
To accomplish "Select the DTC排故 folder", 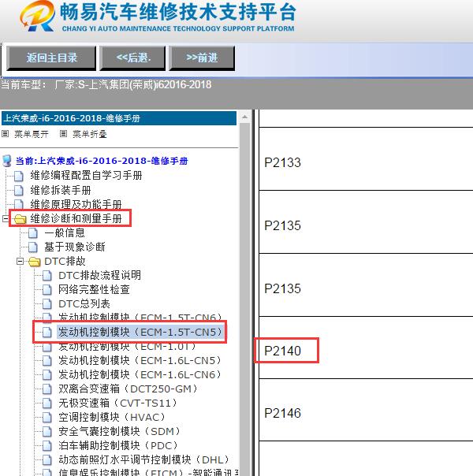I will [65, 261].
